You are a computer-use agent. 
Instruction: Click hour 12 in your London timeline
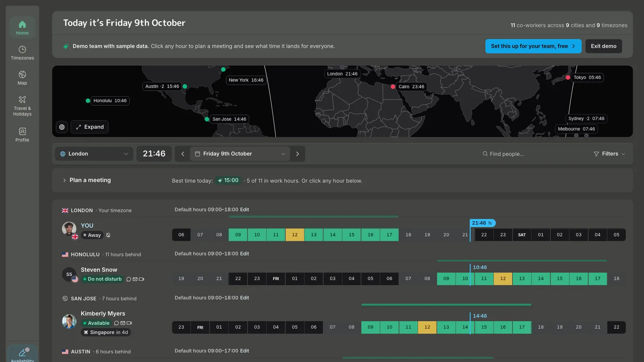tap(295, 235)
